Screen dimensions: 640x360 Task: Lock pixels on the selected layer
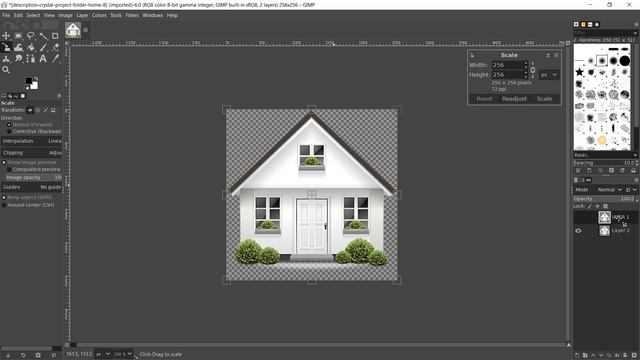tap(589, 206)
